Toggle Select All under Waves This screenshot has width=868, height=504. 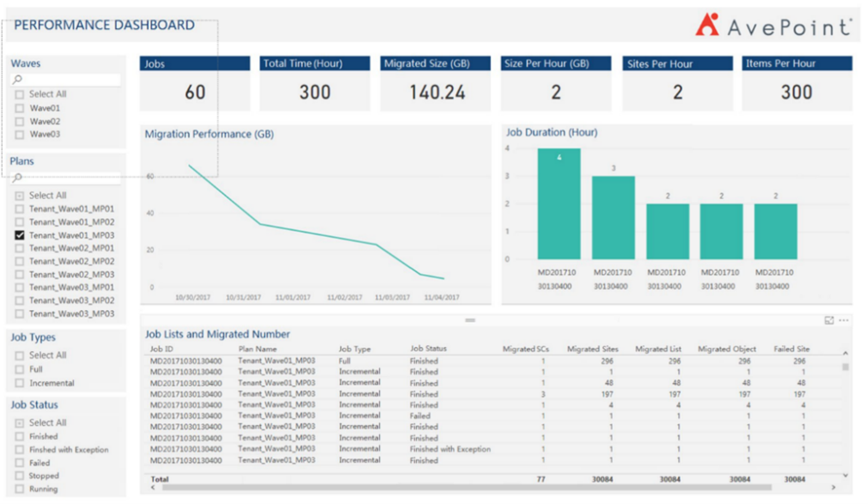(x=20, y=94)
